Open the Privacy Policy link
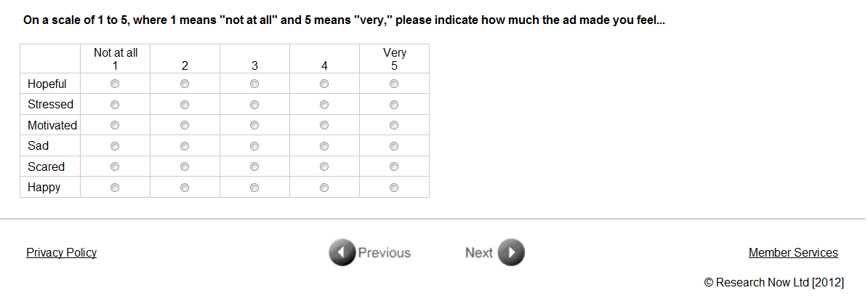868x301 pixels. tap(62, 252)
